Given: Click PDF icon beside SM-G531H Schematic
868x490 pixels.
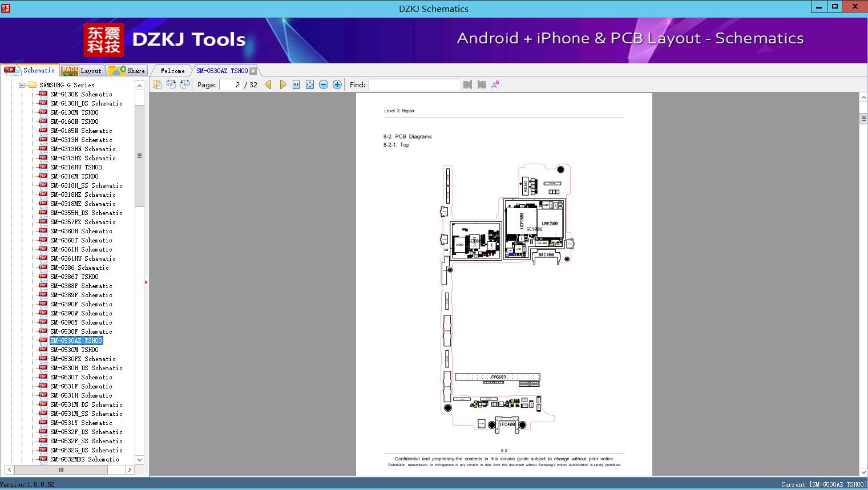Looking at the screenshot, I should 43,395.
